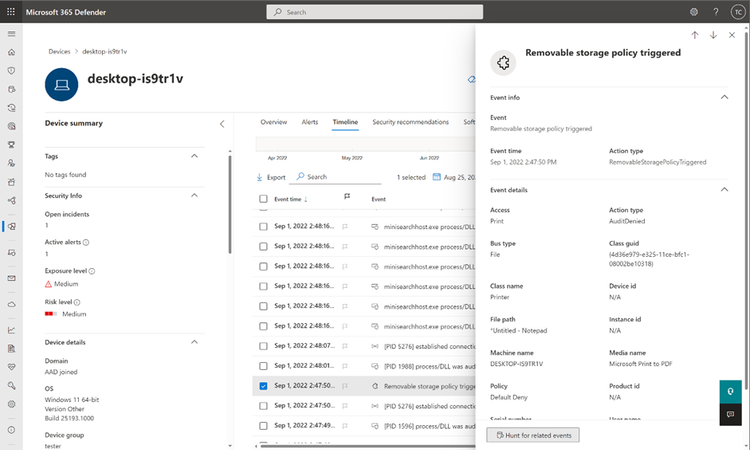
Task: Click the help question mark icon
Action: 716,12
